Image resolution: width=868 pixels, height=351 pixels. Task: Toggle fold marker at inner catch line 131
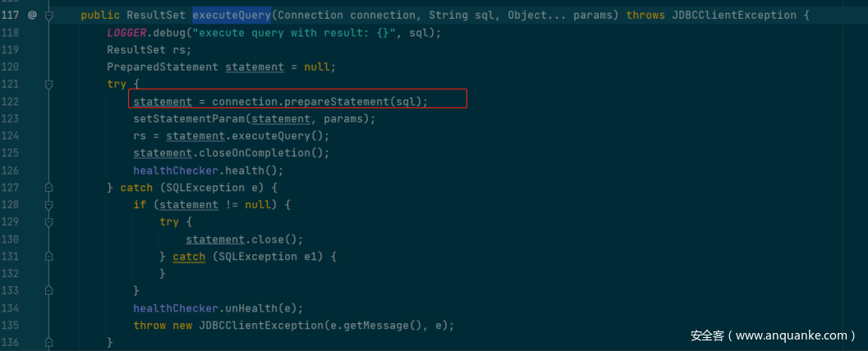(49, 257)
